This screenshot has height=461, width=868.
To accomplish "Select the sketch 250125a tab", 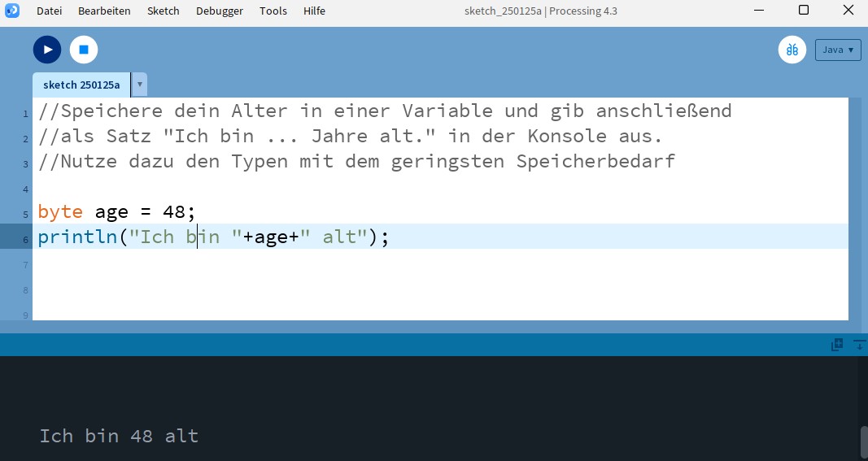I will point(81,85).
